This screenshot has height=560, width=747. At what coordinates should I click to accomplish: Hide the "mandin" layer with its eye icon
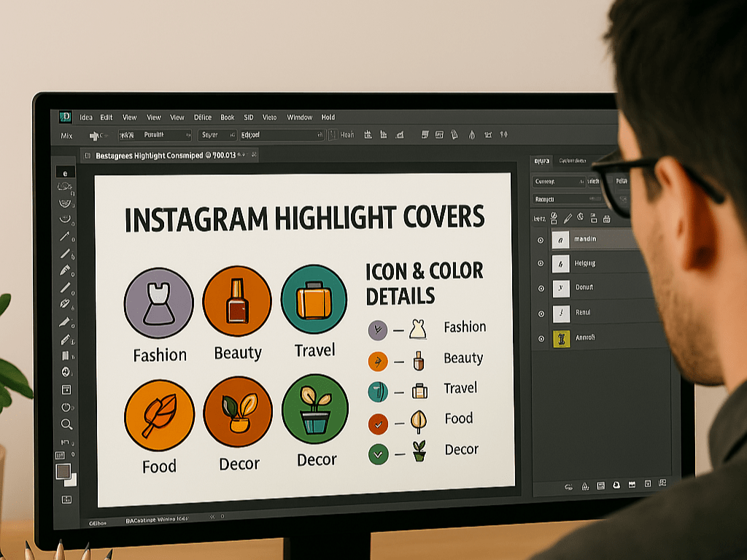[x=541, y=239]
